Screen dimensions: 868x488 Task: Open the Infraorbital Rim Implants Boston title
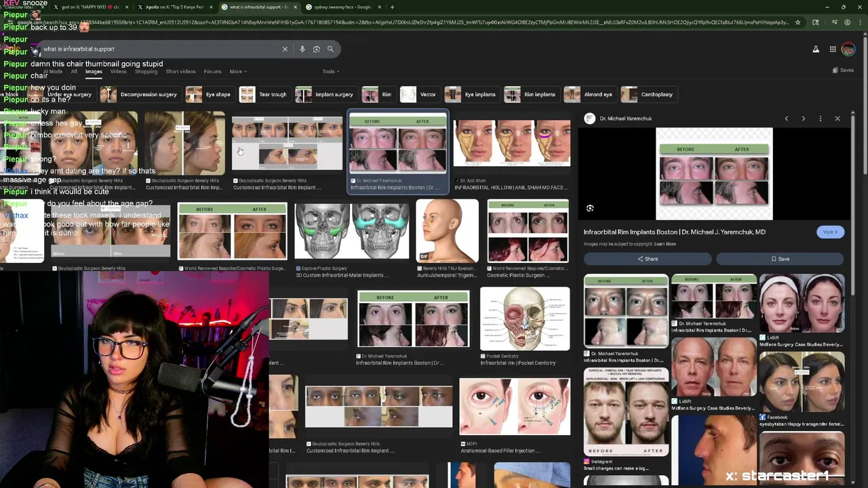(675, 232)
